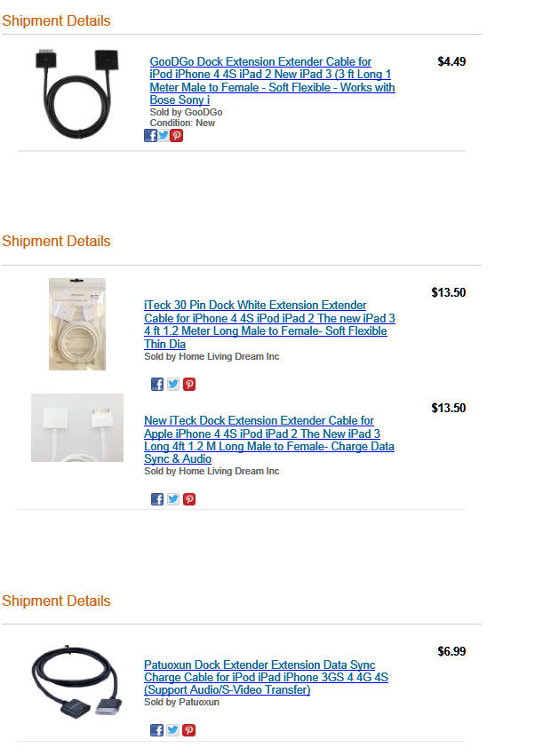Tweet the New iTeck Dock cable
The image size is (543, 756).
[173, 499]
